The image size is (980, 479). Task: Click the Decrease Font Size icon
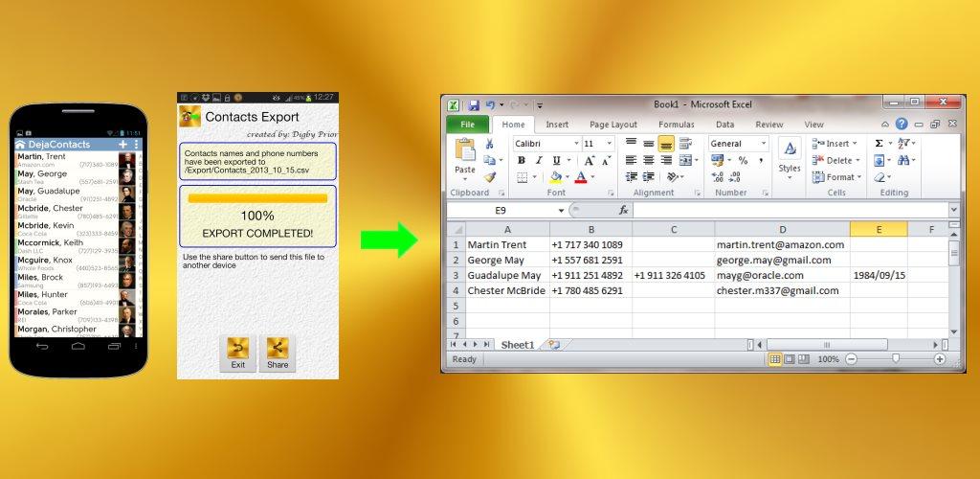click(606, 161)
